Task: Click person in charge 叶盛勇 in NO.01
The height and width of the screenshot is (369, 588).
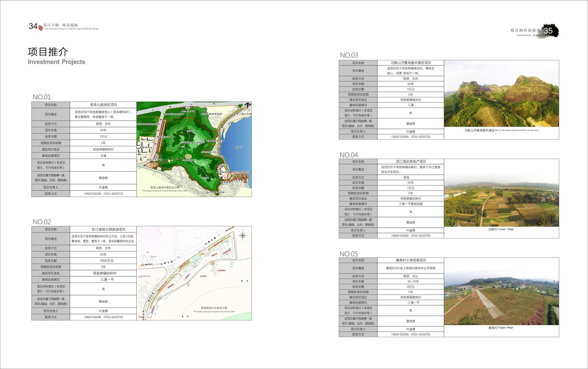Action: tap(103, 187)
